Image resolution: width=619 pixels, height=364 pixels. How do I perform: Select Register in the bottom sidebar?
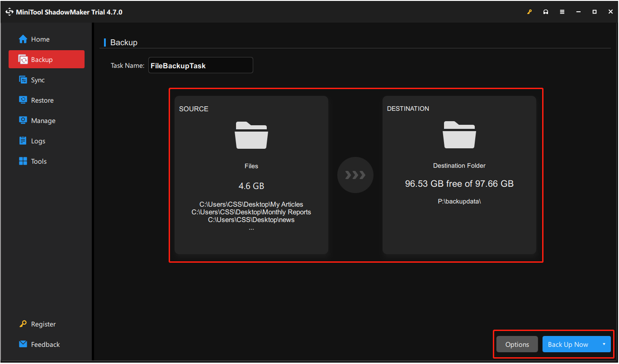pos(43,324)
